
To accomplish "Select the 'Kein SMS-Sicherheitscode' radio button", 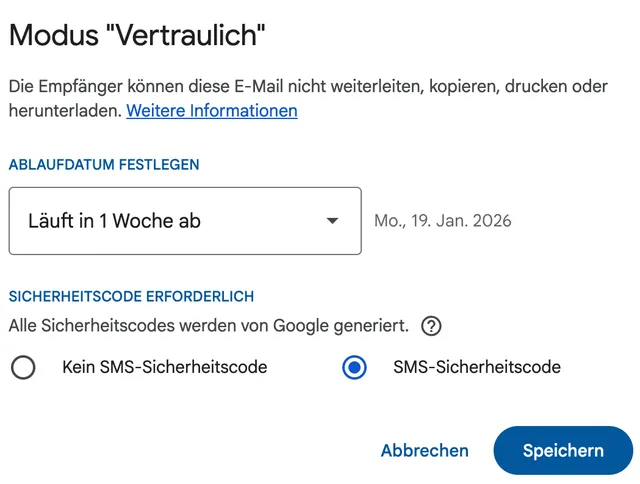I will (23, 368).
